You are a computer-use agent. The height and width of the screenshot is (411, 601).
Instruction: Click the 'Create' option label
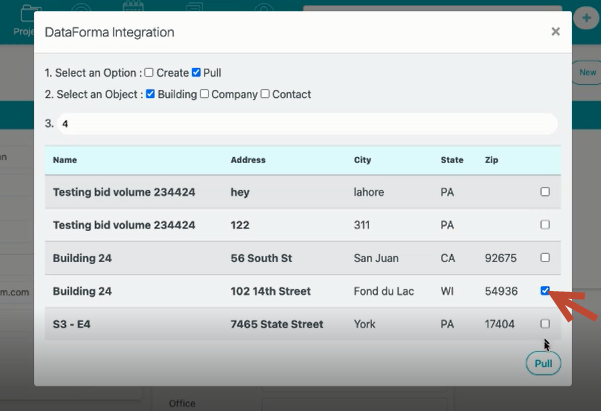172,73
